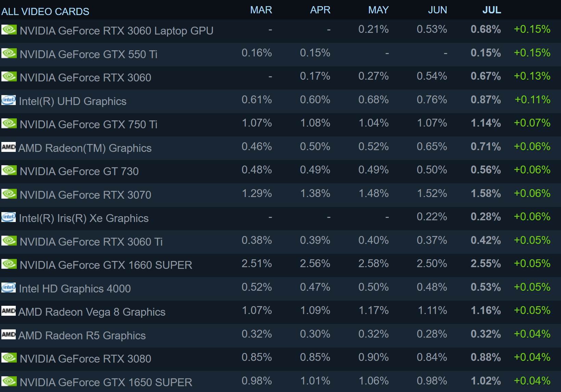Select the JUL column header
The height and width of the screenshot is (392, 561).
click(492, 10)
